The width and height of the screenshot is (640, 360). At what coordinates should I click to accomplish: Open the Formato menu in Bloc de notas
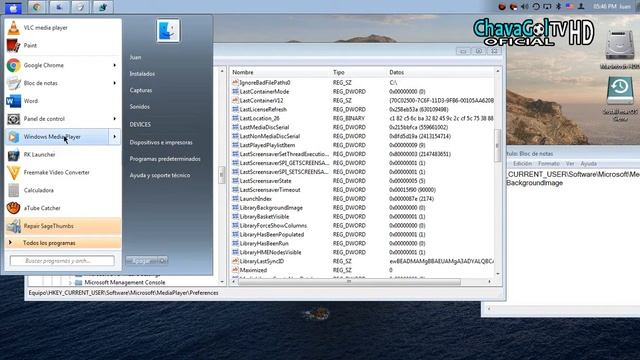tap(549, 164)
